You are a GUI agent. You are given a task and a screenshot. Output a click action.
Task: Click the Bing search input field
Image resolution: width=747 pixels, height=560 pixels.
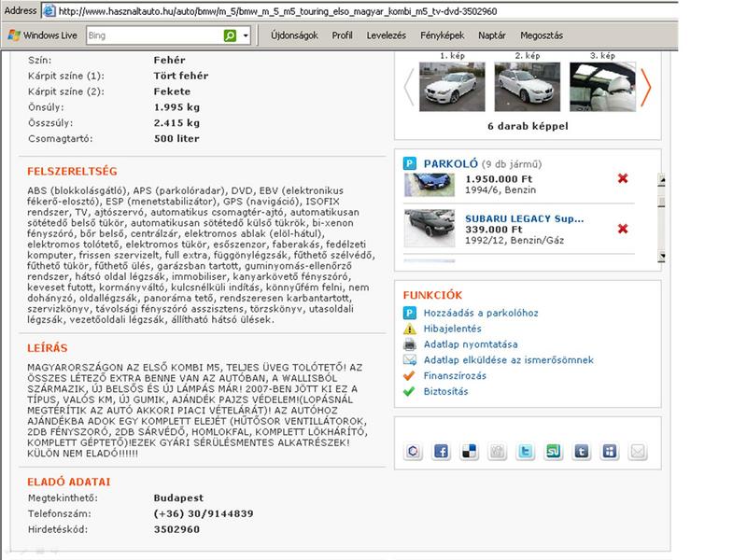click(155, 35)
